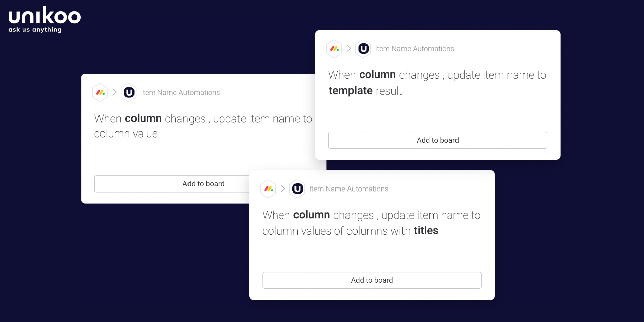Open the bold 'titles' field
The image size is (644, 322).
(426, 230)
